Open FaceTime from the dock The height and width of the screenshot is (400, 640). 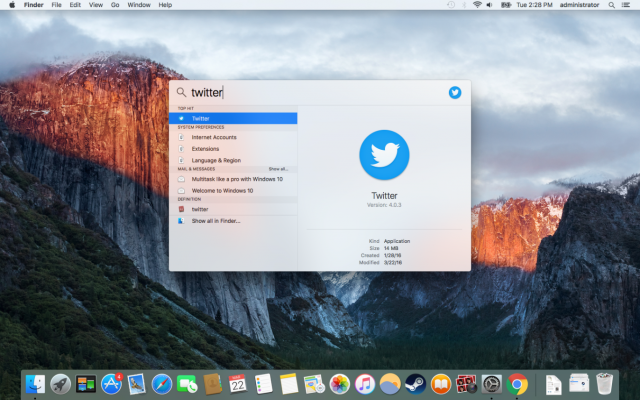click(187, 384)
